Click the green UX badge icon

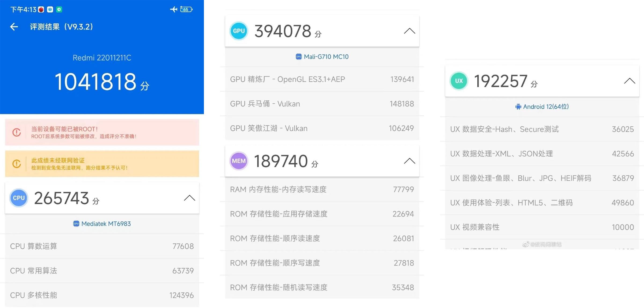(x=459, y=81)
